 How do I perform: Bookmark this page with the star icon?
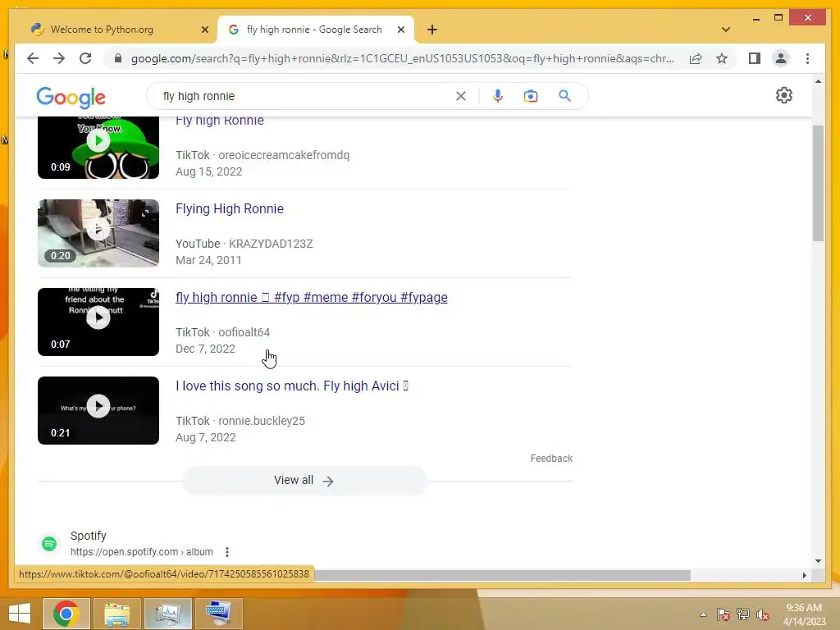722,58
